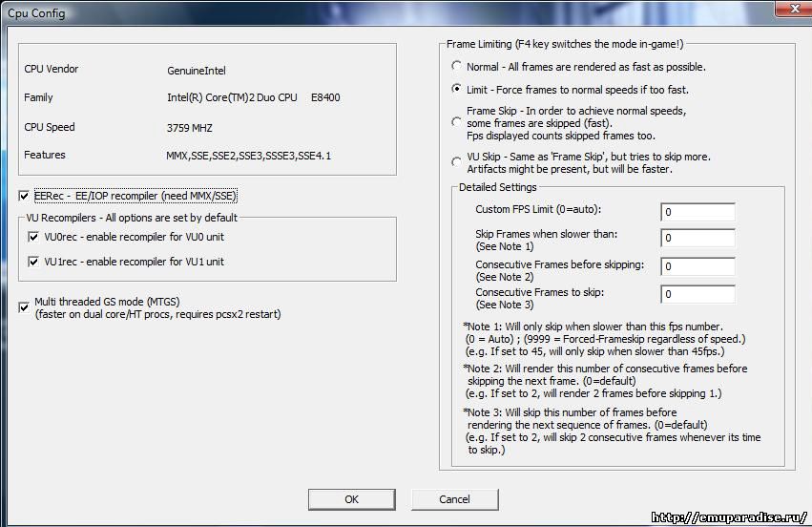The image size is (812, 527).
Task: Click the Frame Limiting group heading
Action: [x=565, y=44]
